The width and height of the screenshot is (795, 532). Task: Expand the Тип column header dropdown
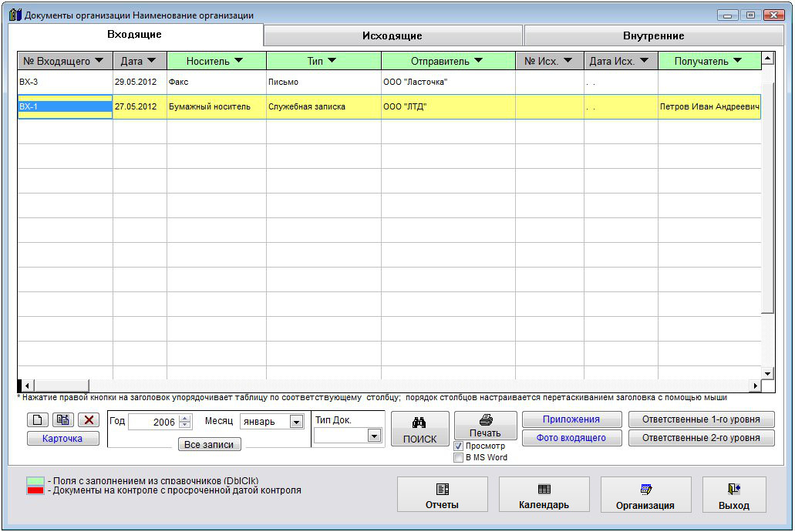[332, 61]
